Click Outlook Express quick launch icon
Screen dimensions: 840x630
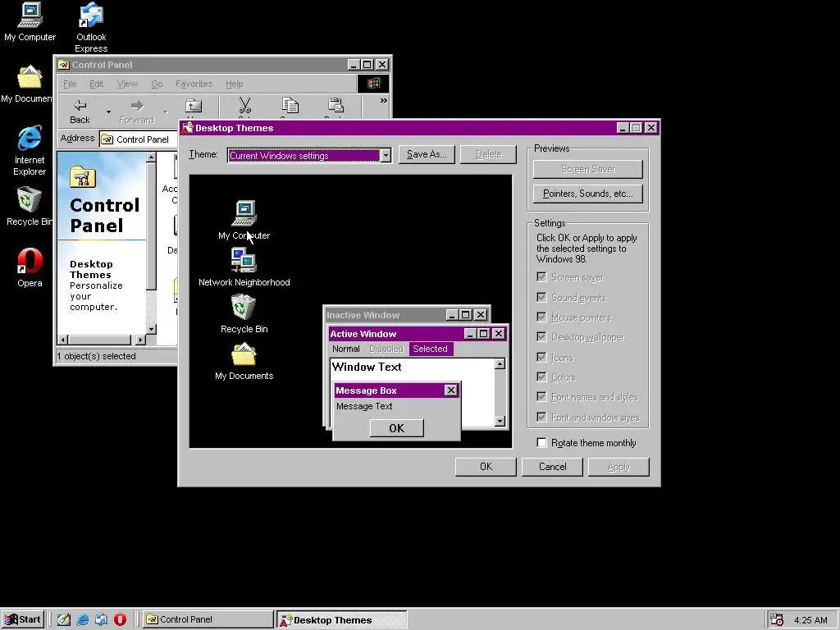pos(101,619)
